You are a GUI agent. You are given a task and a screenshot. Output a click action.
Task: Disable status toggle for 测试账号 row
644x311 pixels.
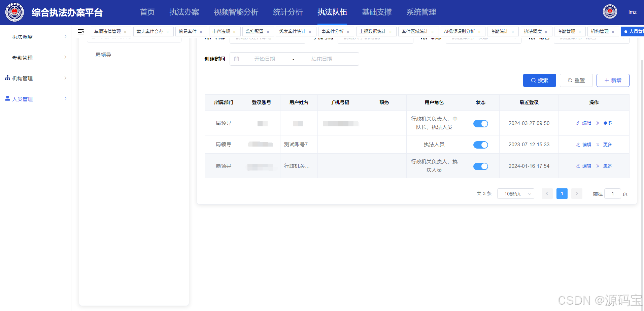(480, 145)
